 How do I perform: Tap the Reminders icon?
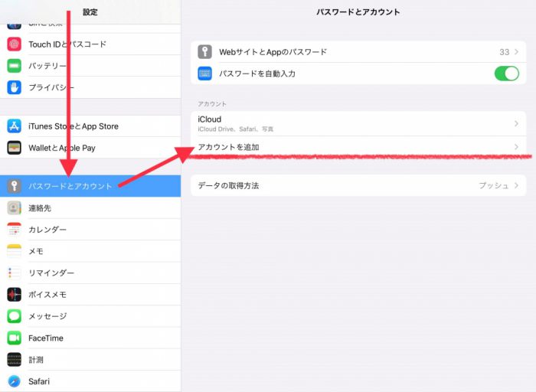point(14,273)
